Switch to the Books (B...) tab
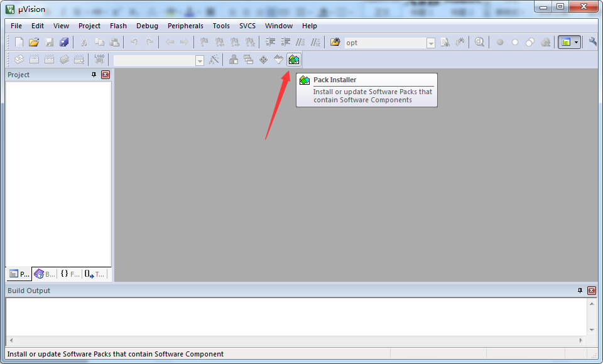 [45, 274]
